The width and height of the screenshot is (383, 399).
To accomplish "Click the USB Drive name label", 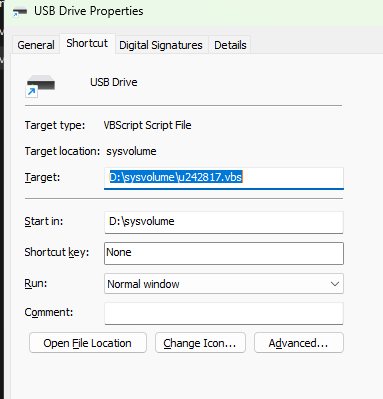I will click(114, 82).
